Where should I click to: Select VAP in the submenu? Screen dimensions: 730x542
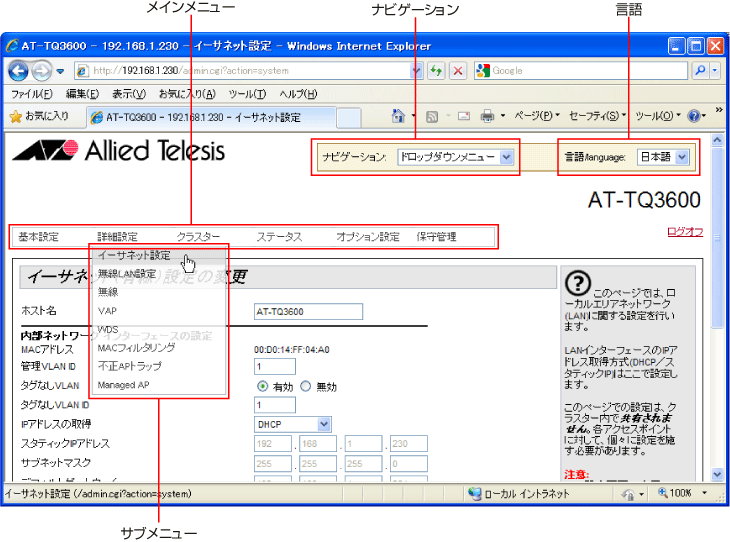pos(159,311)
